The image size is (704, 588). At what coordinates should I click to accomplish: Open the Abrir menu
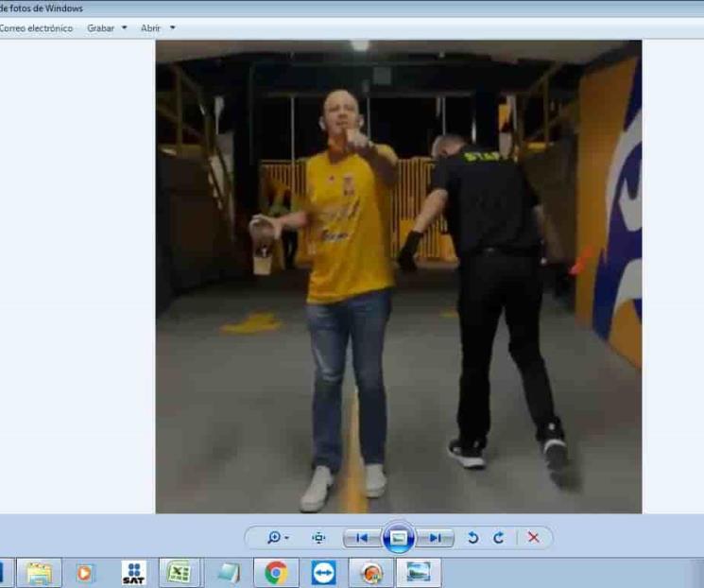tap(150, 27)
